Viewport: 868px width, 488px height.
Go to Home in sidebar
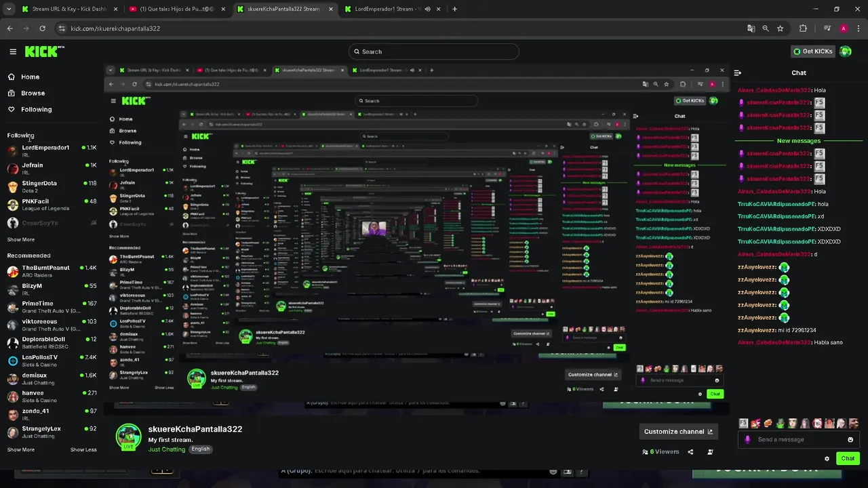pos(24,77)
